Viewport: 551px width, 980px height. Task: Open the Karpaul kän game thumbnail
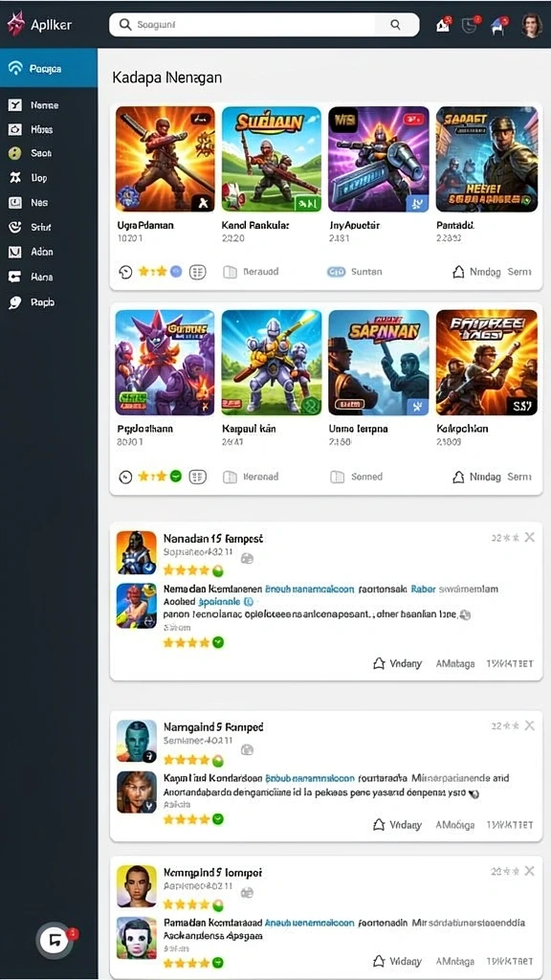click(x=271, y=363)
